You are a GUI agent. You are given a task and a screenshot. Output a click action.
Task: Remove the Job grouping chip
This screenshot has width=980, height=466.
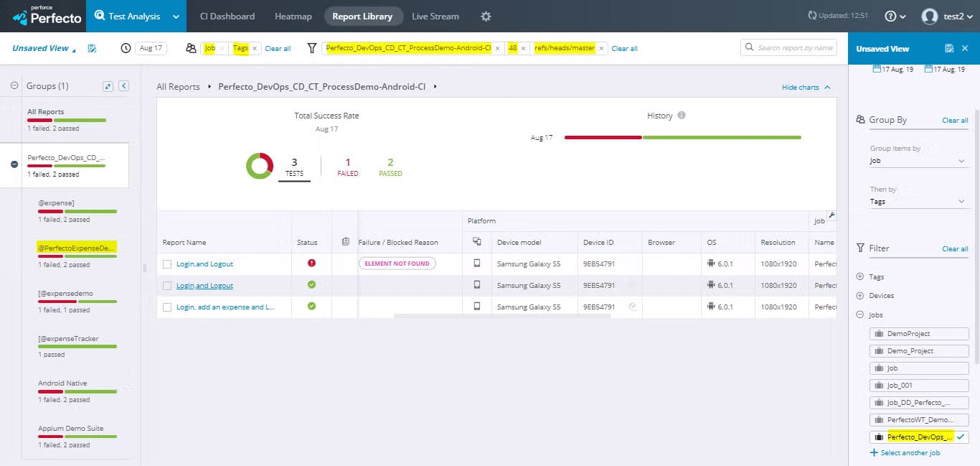[222, 48]
